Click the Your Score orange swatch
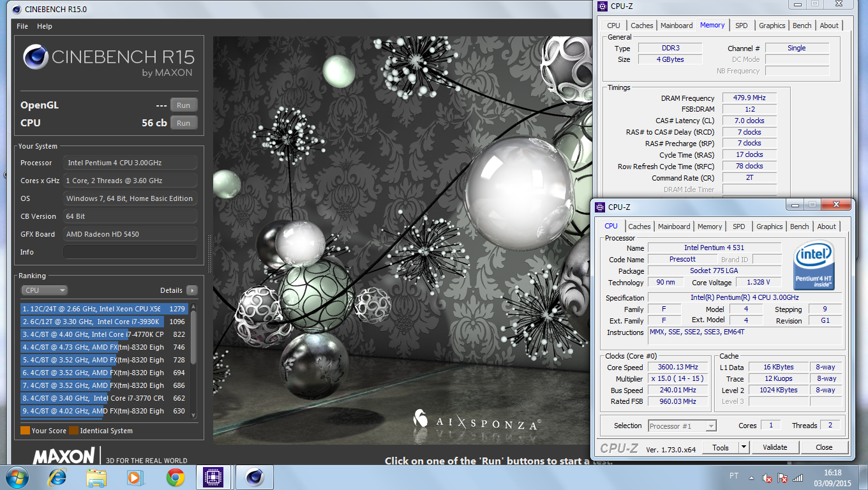 (25, 431)
